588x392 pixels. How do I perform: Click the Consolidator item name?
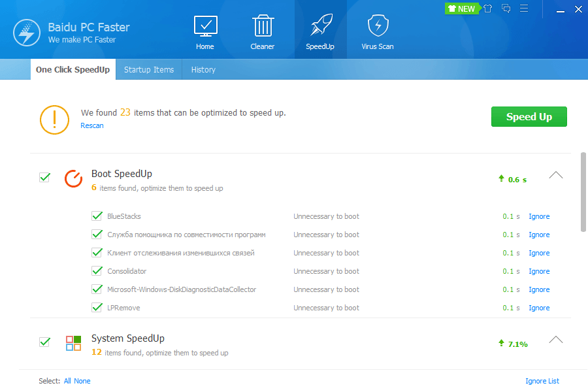[127, 271]
